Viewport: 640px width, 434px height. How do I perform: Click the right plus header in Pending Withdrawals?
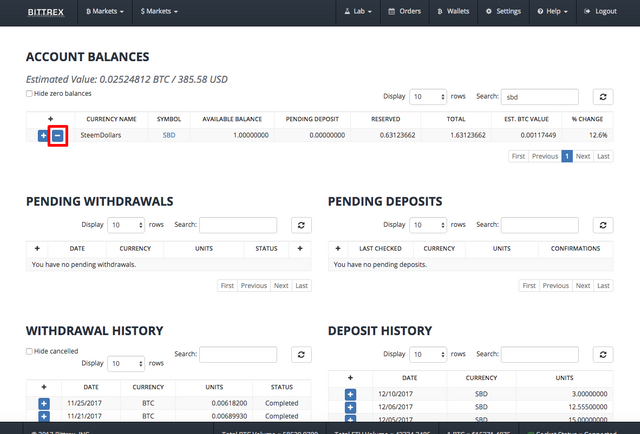click(300, 248)
